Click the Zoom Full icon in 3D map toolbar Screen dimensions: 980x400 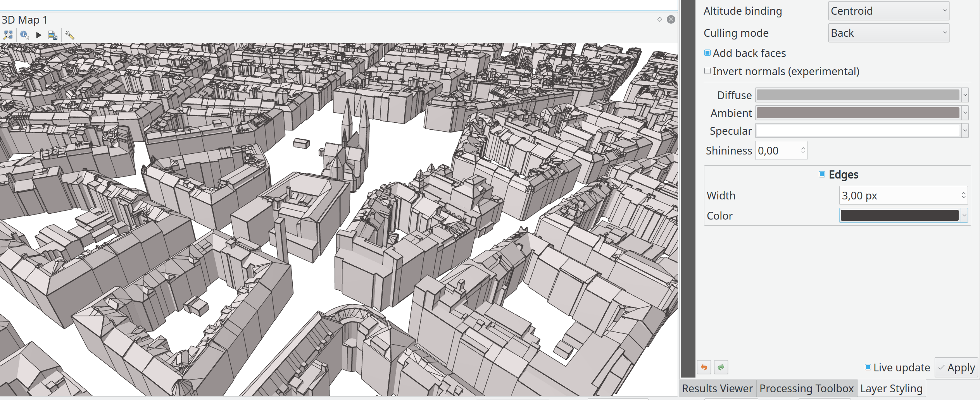click(8, 35)
